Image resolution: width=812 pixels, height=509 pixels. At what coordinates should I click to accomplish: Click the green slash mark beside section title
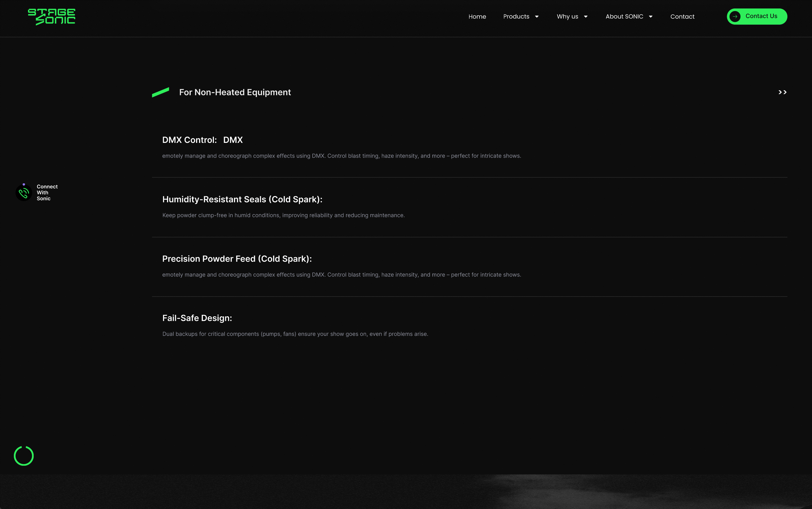[x=161, y=92]
